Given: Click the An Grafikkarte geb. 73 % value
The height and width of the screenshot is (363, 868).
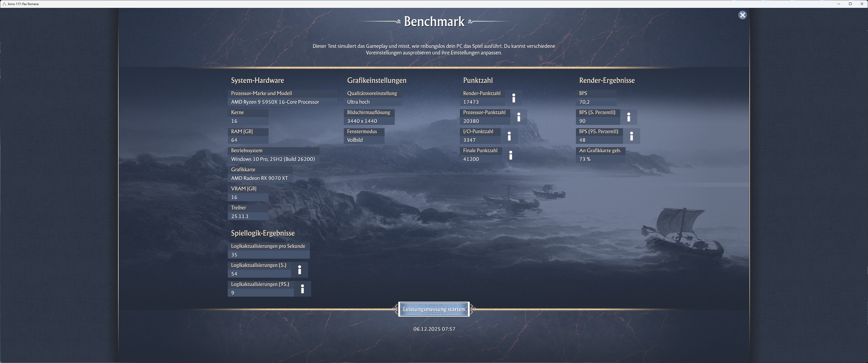Looking at the screenshot, I should coord(584,159).
